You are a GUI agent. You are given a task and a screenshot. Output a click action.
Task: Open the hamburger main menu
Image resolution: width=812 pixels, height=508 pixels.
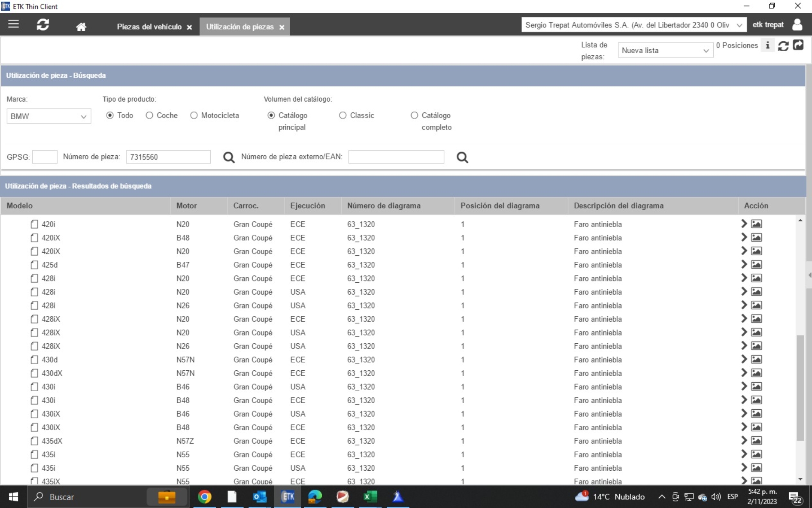pyautogui.click(x=14, y=24)
